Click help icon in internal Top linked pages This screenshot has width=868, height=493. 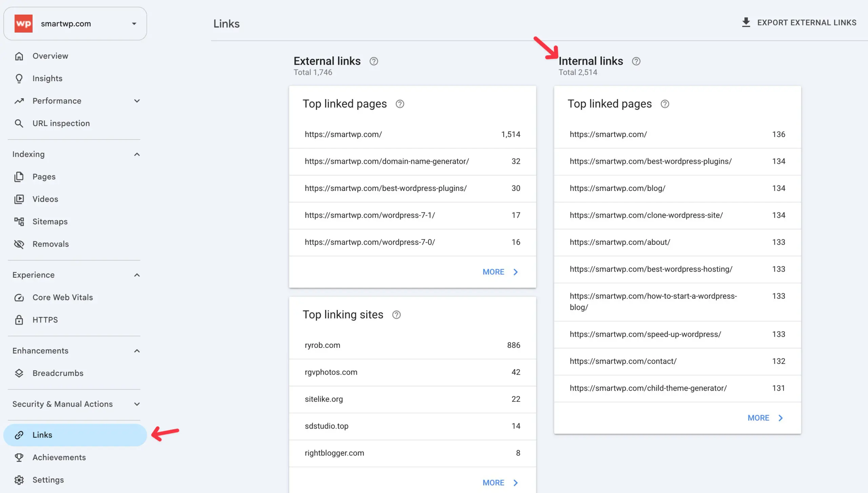tap(665, 104)
